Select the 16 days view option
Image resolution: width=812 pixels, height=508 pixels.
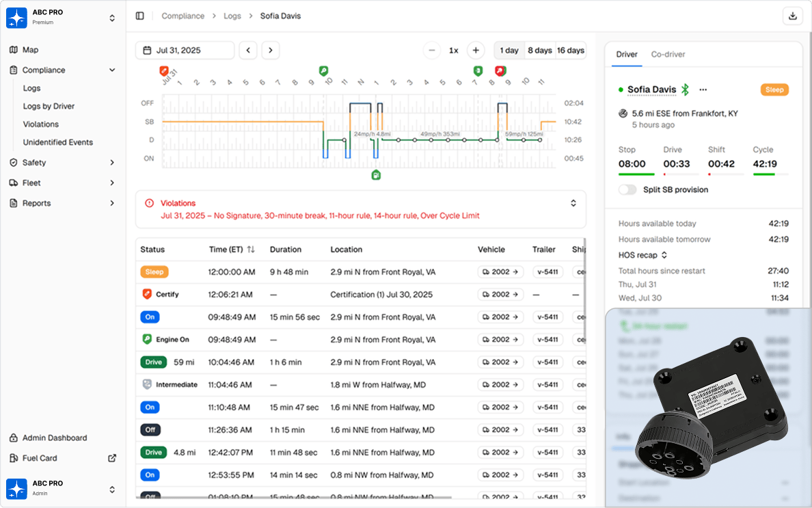[x=570, y=51]
